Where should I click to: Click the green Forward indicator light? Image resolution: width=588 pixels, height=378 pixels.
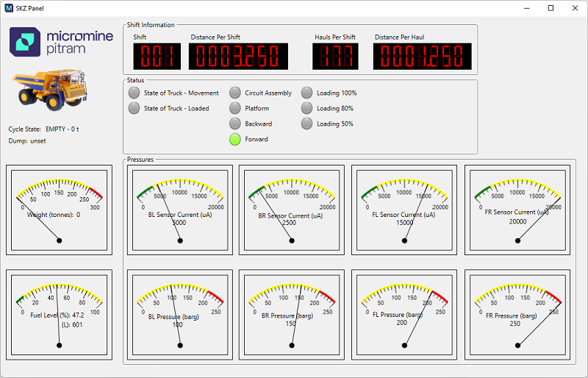235,139
